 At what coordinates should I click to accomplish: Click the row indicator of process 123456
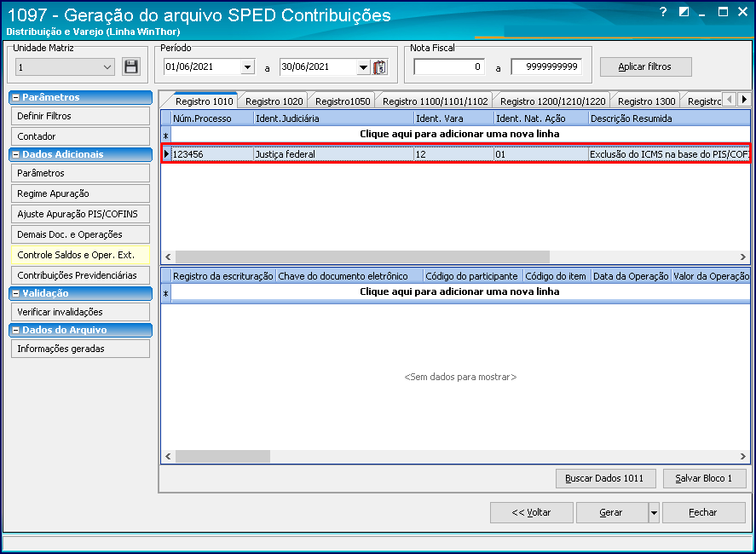click(x=166, y=154)
